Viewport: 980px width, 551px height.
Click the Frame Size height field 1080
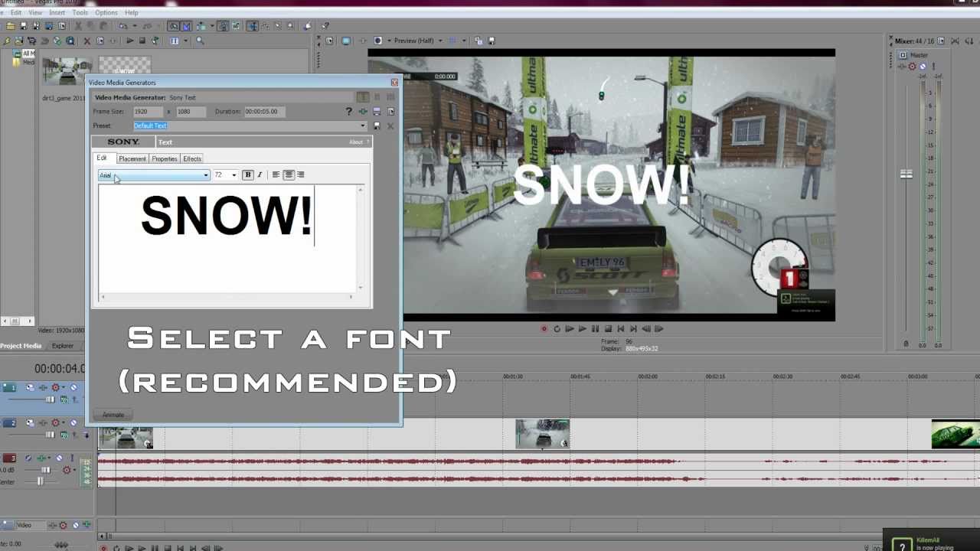191,112
